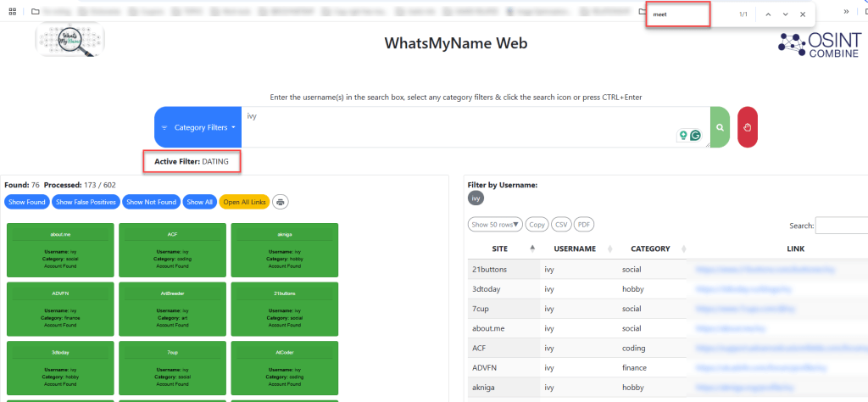
Task: Show Found results only
Action: 27,202
